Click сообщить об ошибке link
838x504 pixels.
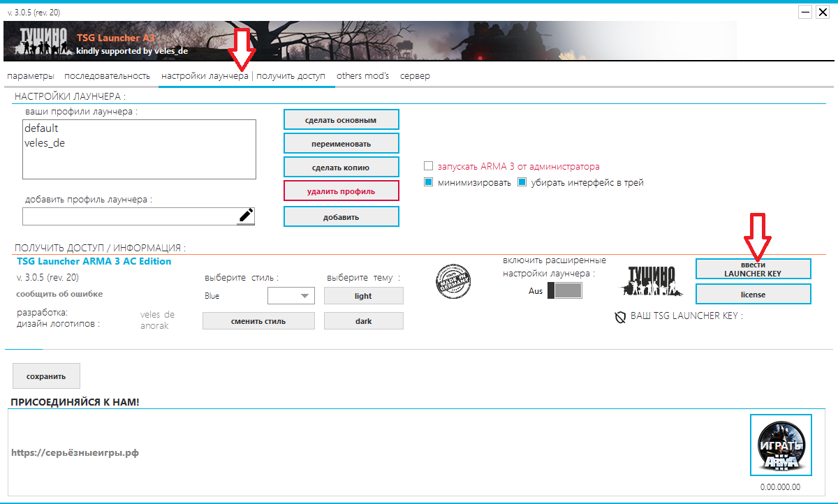click(x=59, y=294)
